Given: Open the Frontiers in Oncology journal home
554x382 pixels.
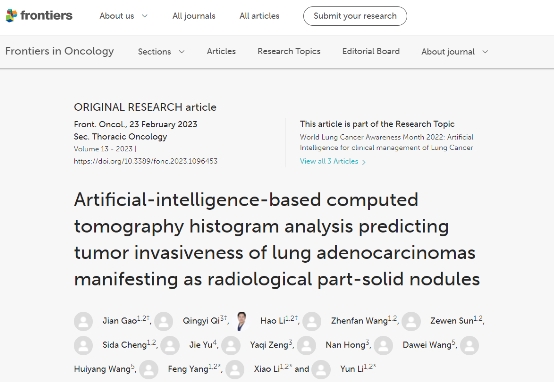Looking at the screenshot, I should point(59,51).
